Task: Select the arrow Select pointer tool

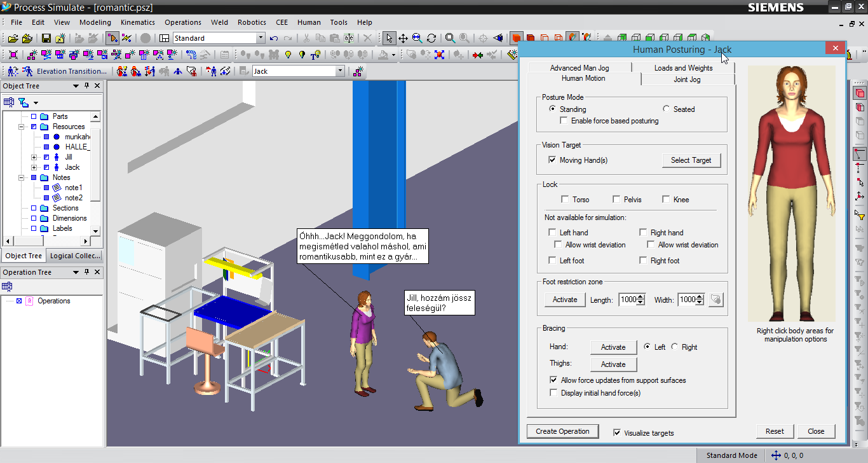Action: coord(388,38)
